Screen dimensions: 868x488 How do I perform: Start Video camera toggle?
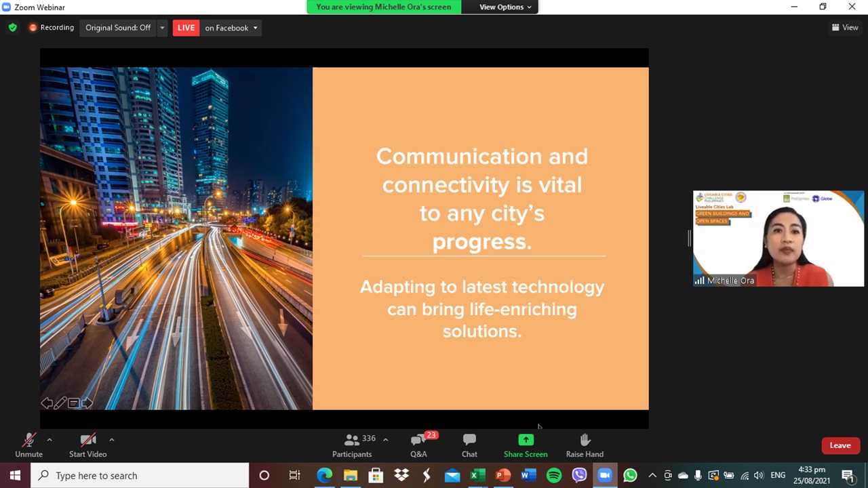[87, 445]
